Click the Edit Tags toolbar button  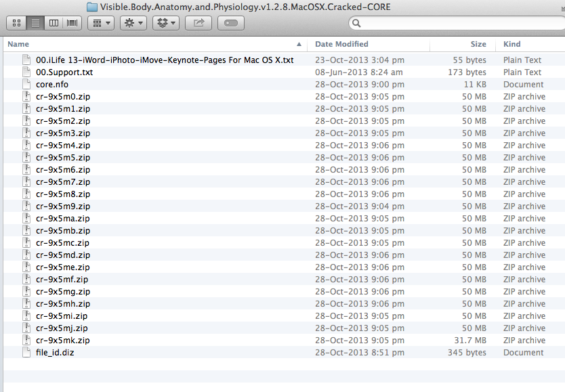pos(230,24)
